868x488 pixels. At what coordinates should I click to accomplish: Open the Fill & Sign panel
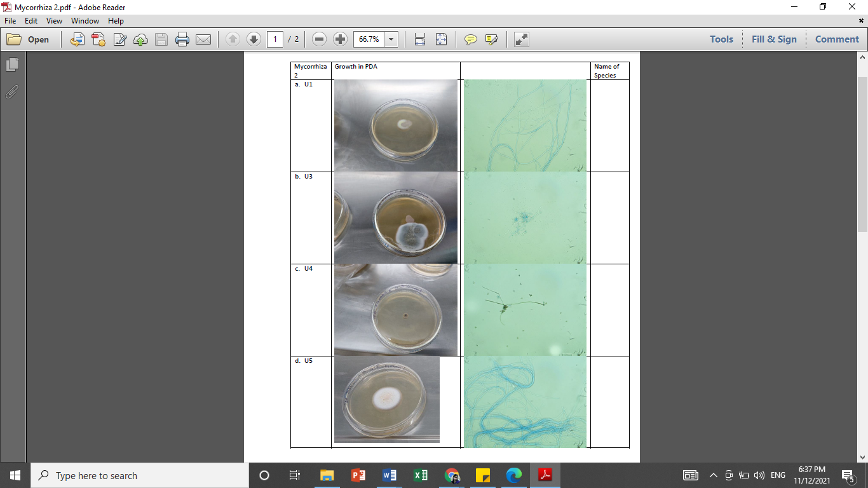coord(774,39)
